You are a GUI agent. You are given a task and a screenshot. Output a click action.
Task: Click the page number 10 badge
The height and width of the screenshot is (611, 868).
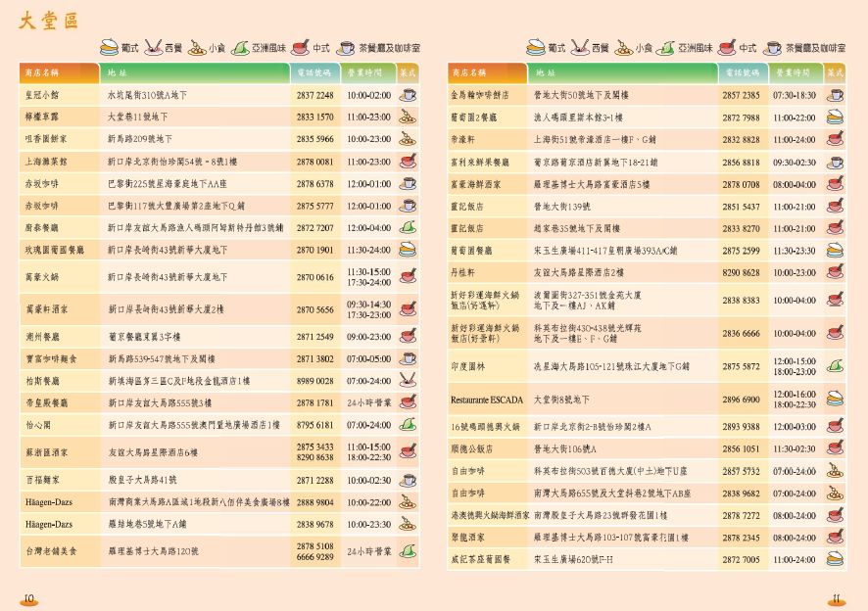tap(28, 598)
